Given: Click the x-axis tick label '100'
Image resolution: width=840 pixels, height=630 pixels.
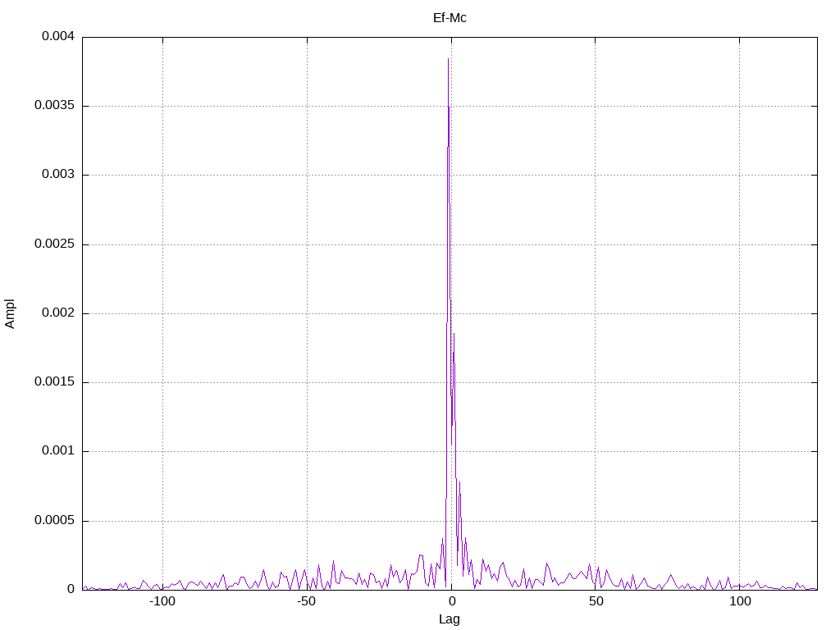Looking at the screenshot, I should coord(740,601).
